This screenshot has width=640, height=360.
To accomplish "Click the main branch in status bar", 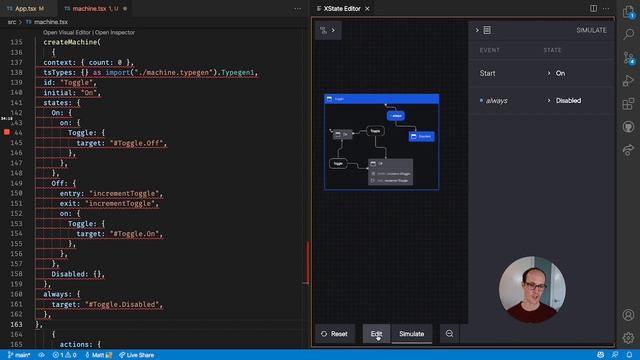I will click(x=19, y=355).
